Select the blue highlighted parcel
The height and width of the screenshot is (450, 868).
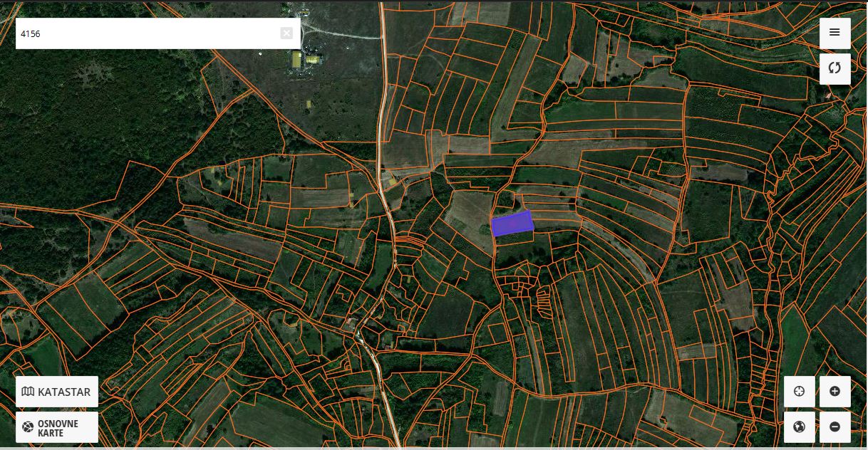click(x=512, y=224)
